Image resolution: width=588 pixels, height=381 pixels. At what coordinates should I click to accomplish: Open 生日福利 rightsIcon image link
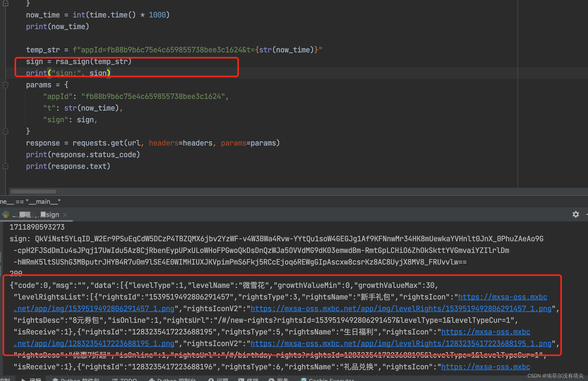point(485,332)
